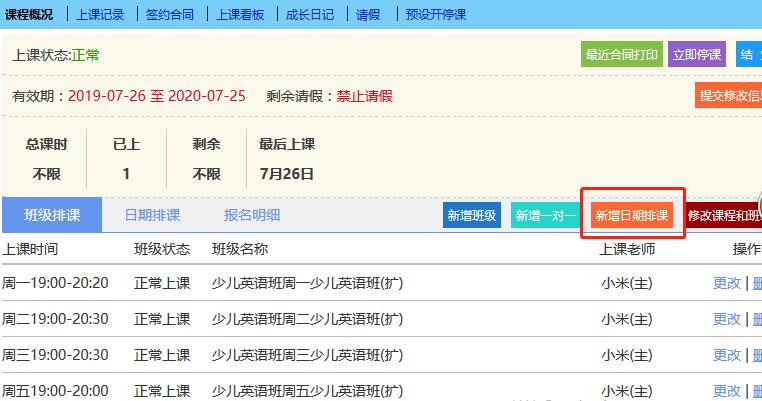Click the 最近合同打印 button

(x=622, y=55)
